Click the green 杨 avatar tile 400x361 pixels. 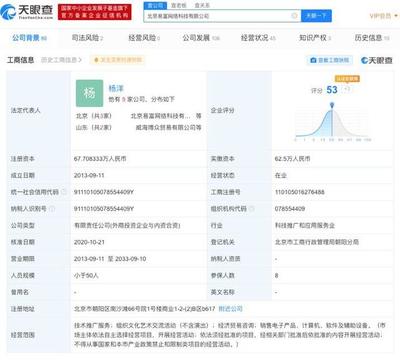89,93
